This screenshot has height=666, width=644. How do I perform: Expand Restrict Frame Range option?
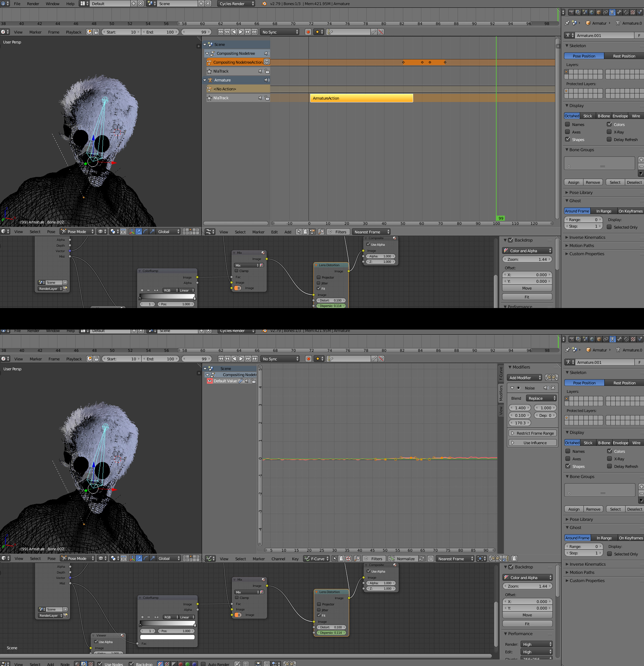pos(533,433)
